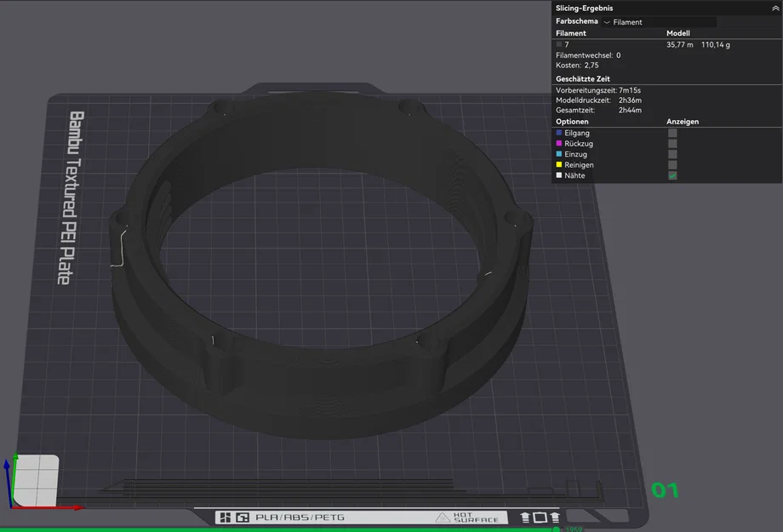783x532 pixels.
Task: Click the Reinigen option label
Action: click(580, 165)
